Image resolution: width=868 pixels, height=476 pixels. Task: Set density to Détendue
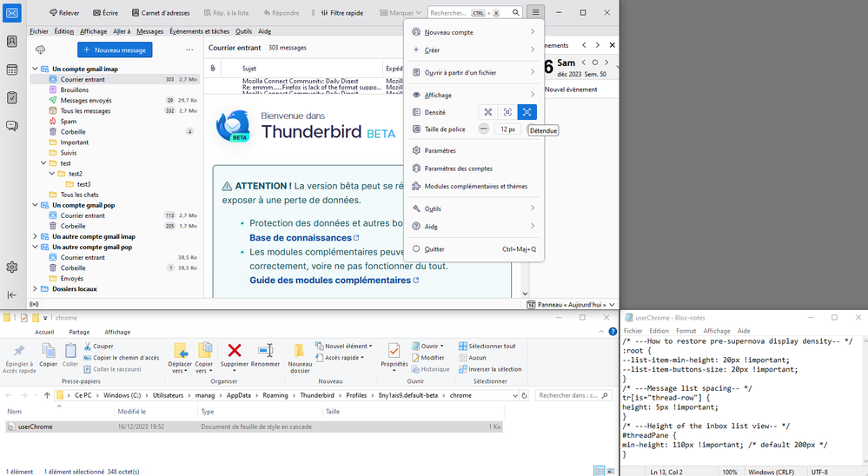[527, 112]
